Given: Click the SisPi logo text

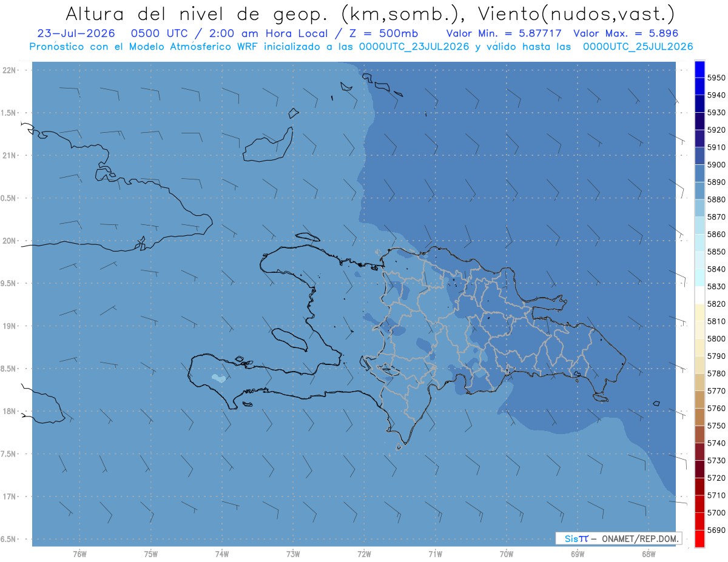Looking at the screenshot, I should point(576,538).
